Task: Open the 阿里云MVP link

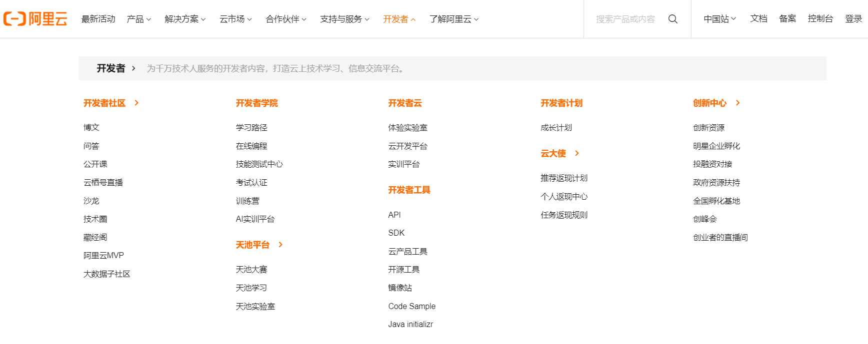Action: point(103,255)
